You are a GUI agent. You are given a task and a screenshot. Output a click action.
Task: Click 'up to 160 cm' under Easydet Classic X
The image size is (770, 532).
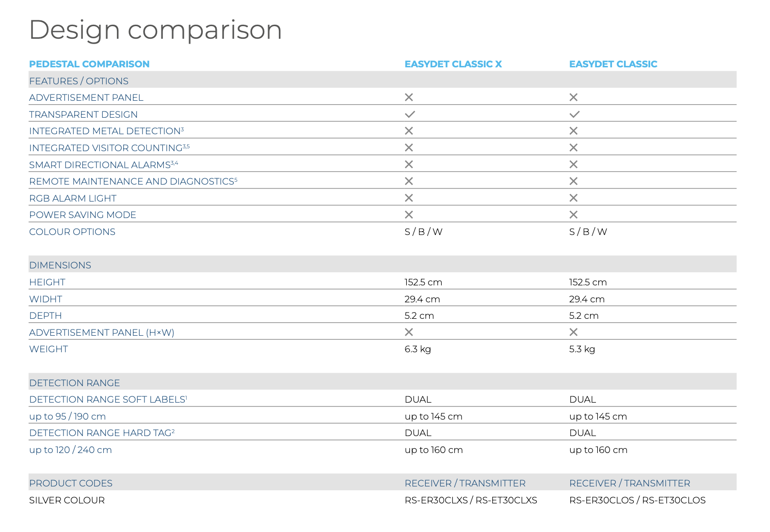pos(434,450)
